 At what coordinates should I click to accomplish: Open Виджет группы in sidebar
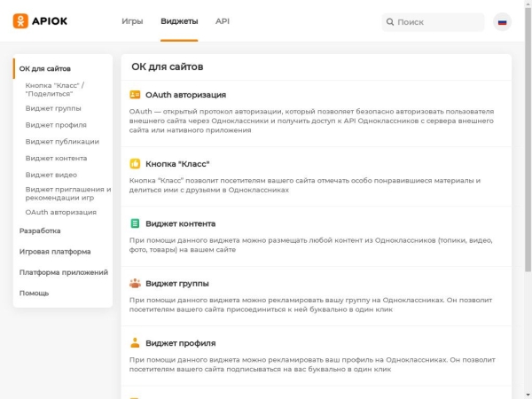point(53,108)
